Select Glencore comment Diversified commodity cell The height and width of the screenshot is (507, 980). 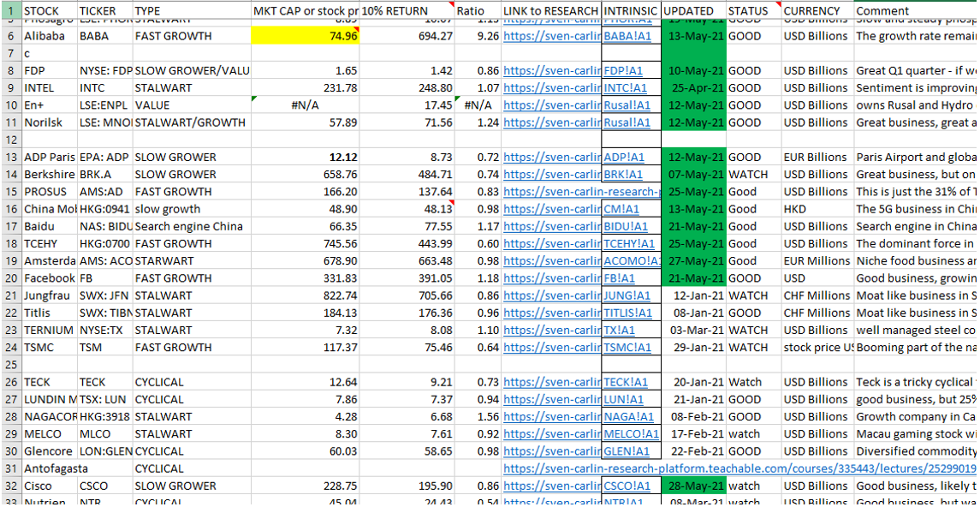point(917,451)
